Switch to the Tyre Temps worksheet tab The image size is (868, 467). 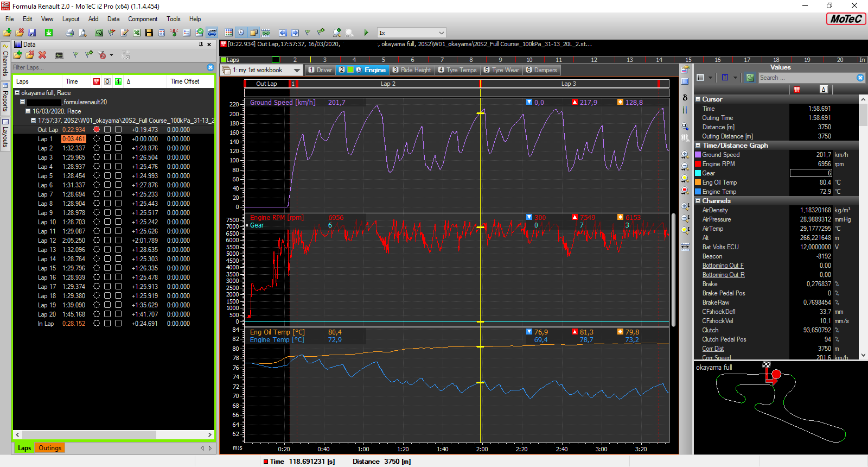click(457, 70)
